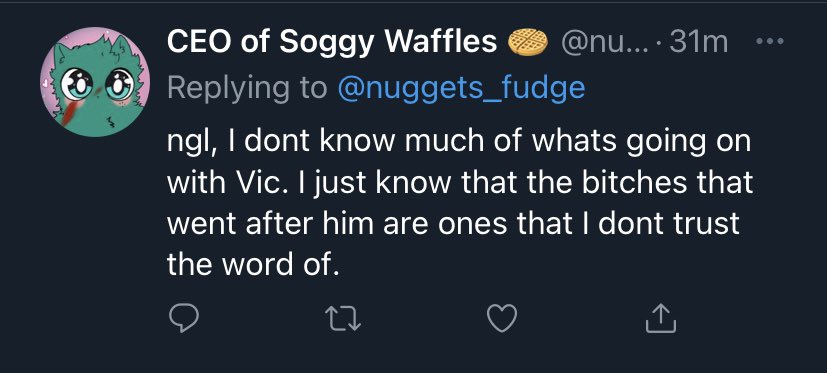Open the share sheet via upload-arrow icon
The image size is (827, 373).
coord(660,318)
